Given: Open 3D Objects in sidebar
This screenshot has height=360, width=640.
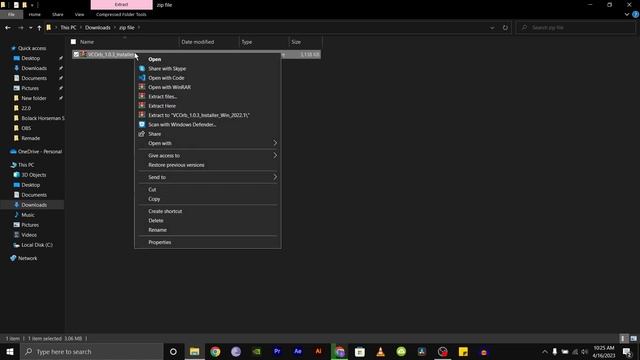Looking at the screenshot, I should tap(33, 175).
